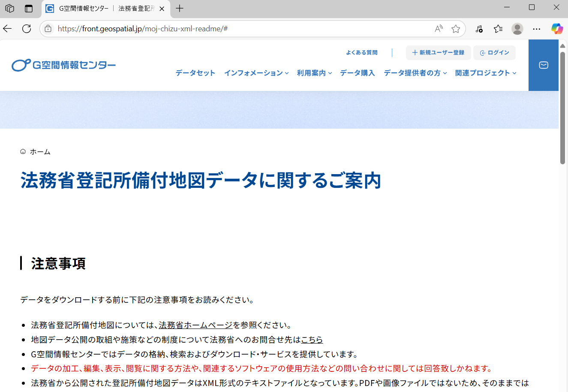Image resolution: width=568 pixels, height=392 pixels.
Task: Open the 法務省ホームページ link
Action: [195, 325]
